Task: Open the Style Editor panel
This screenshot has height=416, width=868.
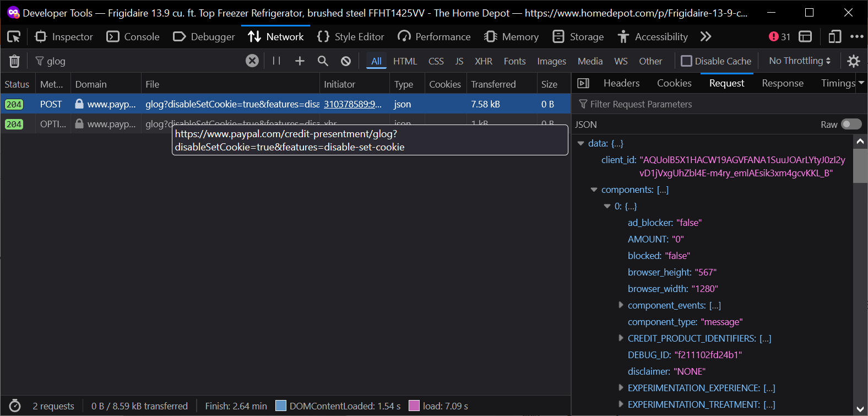Action: [351, 37]
